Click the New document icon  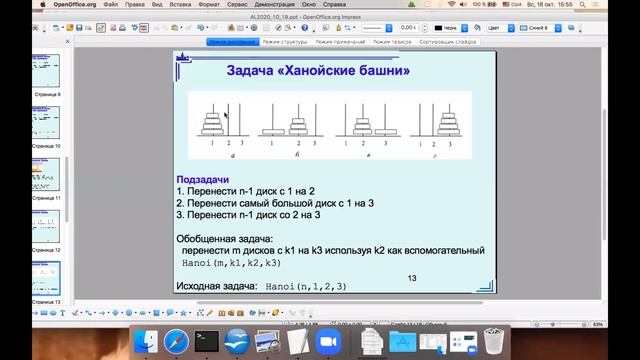[x=56, y=28]
